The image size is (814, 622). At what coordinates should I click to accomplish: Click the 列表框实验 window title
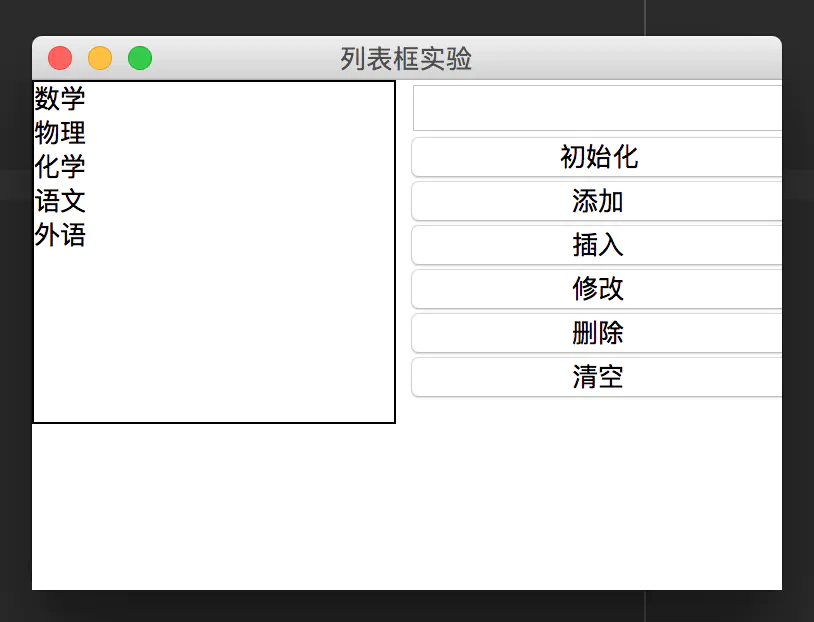(406, 59)
